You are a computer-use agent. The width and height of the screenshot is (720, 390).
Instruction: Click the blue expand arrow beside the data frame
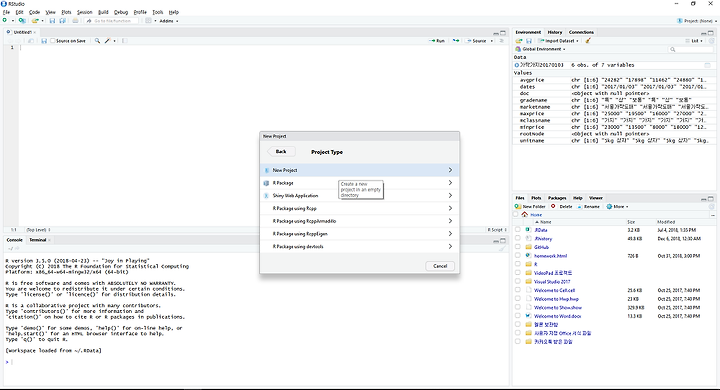tap(517, 65)
